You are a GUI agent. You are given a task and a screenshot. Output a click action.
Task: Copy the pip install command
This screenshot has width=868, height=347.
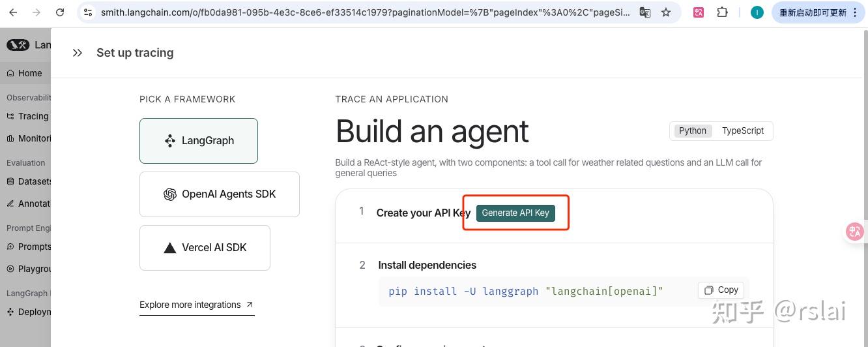(x=721, y=290)
